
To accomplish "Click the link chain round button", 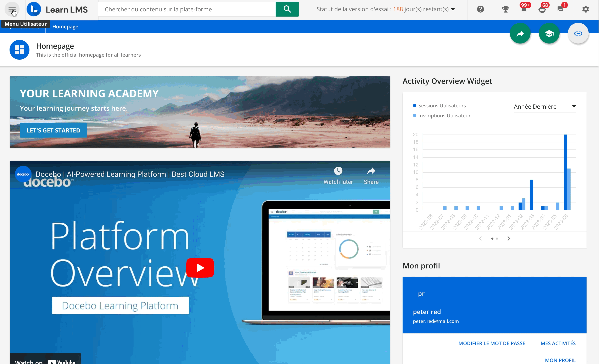I will click(578, 34).
